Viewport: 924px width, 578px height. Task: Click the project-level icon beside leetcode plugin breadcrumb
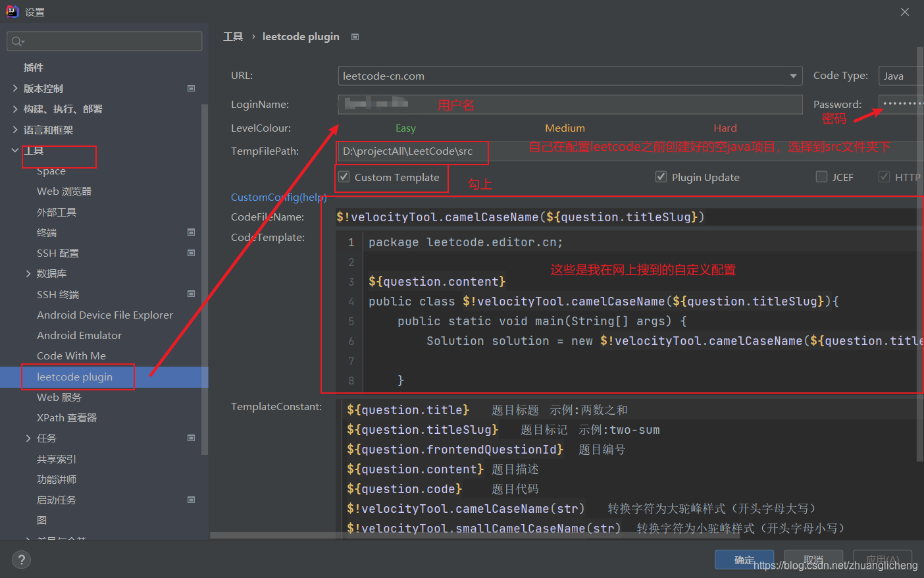tap(355, 37)
